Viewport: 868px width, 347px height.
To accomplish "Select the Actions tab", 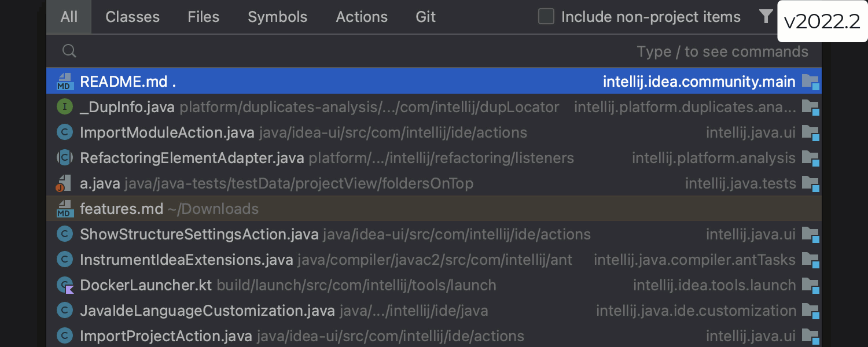I will point(362,17).
